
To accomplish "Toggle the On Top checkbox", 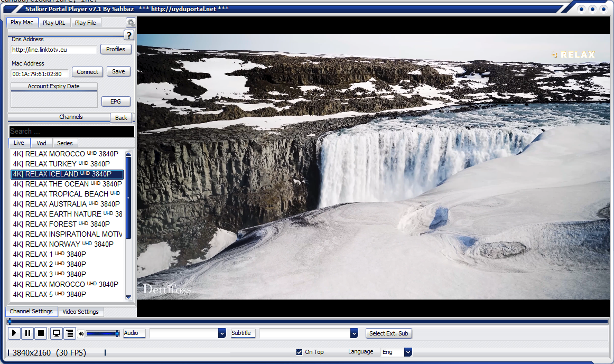I will [x=300, y=352].
